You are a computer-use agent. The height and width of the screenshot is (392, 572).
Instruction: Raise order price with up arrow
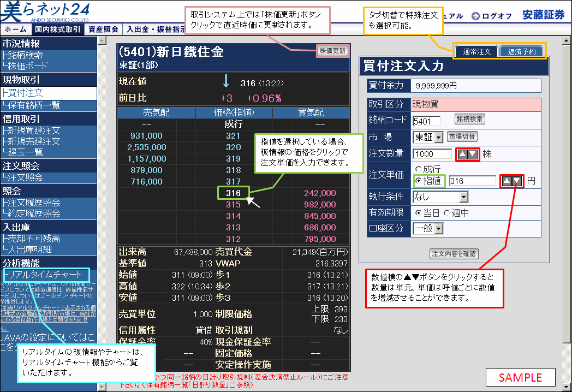pos(507,181)
